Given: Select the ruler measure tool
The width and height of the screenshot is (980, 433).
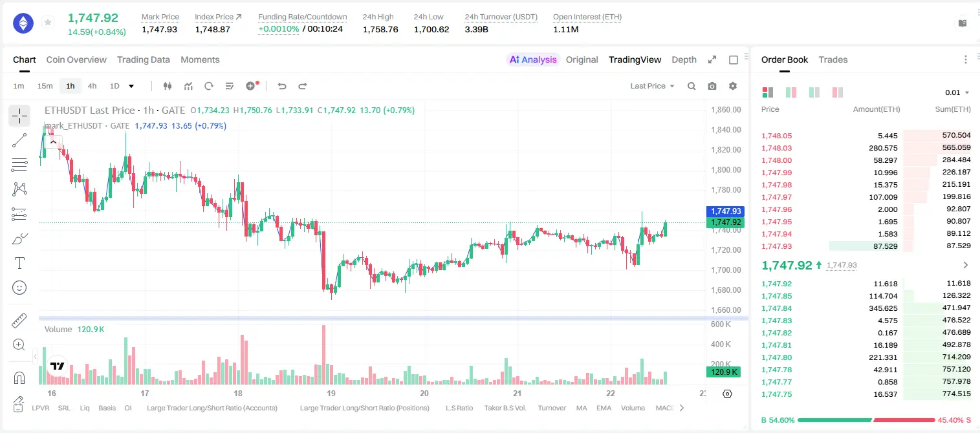Looking at the screenshot, I should pos(19,321).
